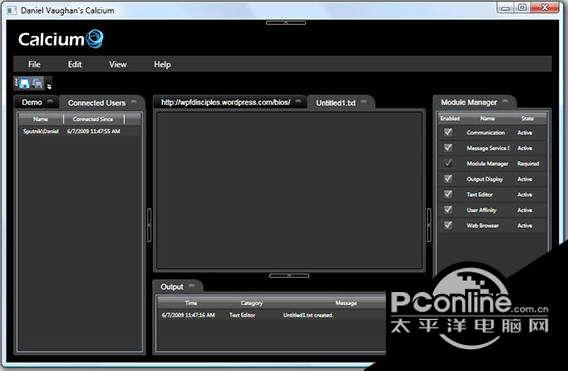Close the Untitled1.txt tab

coord(364,102)
